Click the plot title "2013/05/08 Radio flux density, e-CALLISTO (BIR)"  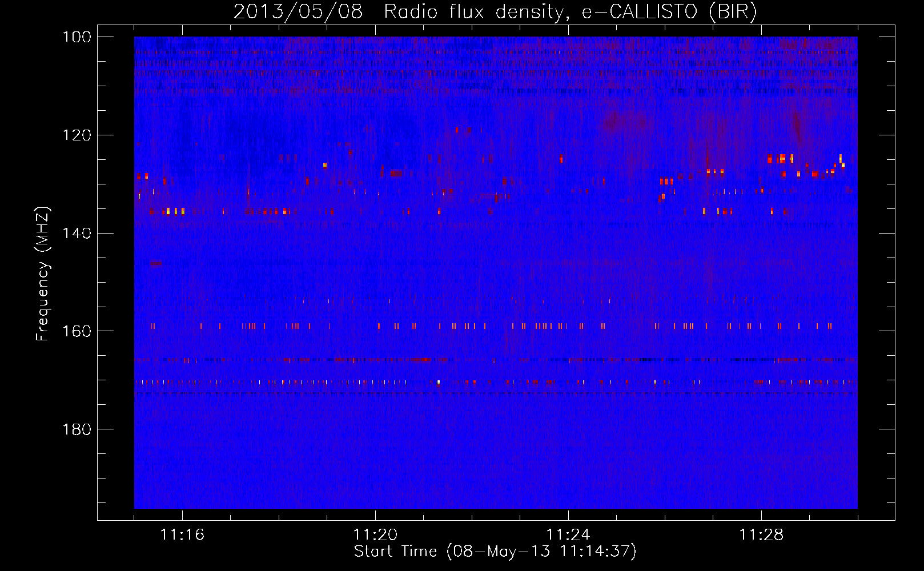coord(495,12)
